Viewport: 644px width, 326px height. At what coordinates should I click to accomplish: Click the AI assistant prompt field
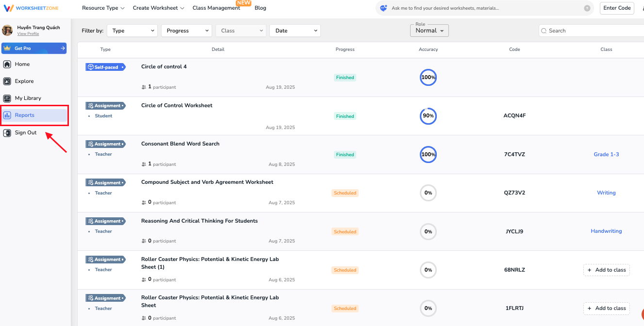(x=485, y=8)
